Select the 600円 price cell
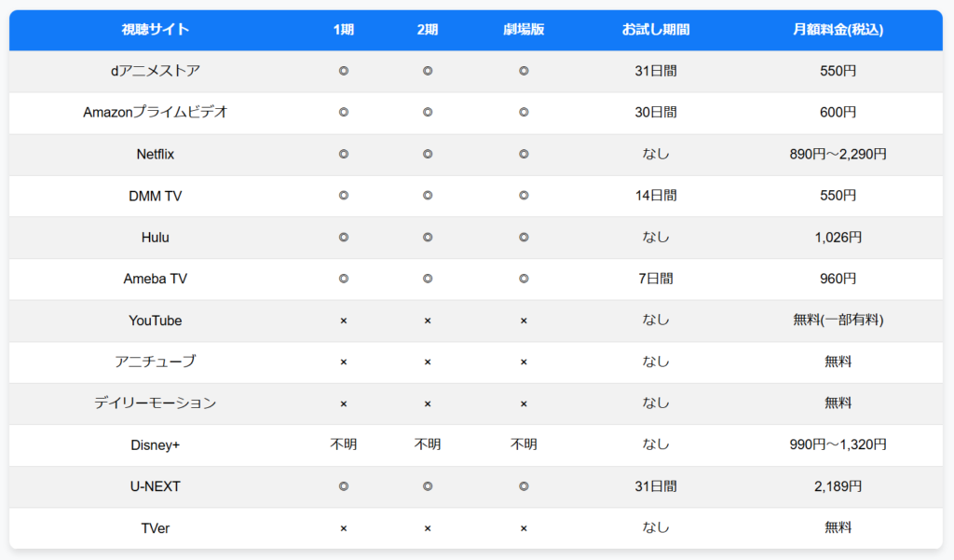The height and width of the screenshot is (560, 954). pos(838,112)
